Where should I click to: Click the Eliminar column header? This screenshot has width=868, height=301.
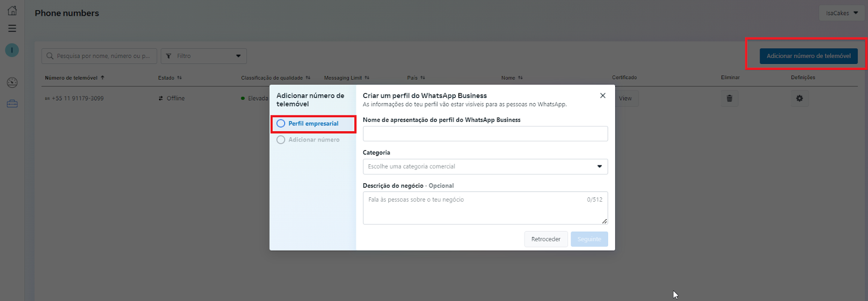point(730,78)
